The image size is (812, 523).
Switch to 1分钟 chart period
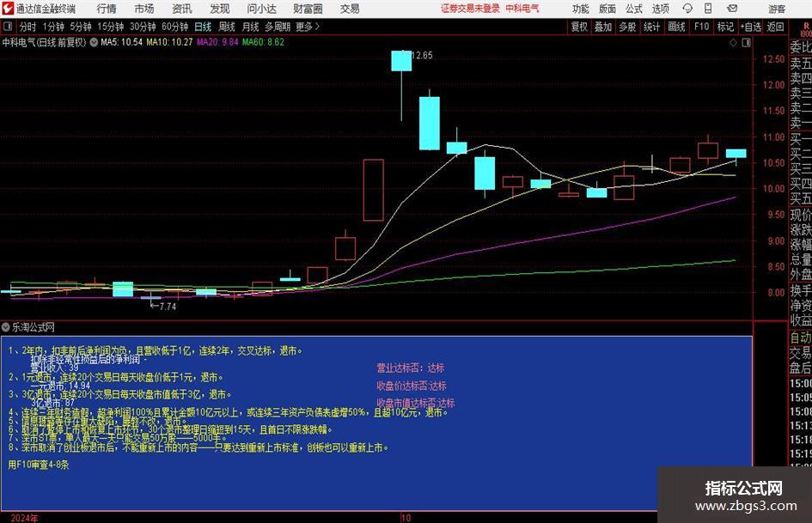coord(53,27)
